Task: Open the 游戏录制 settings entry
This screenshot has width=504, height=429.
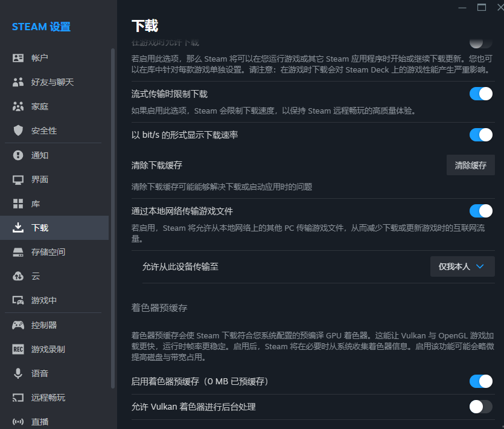Action: (x=54, y=349)
